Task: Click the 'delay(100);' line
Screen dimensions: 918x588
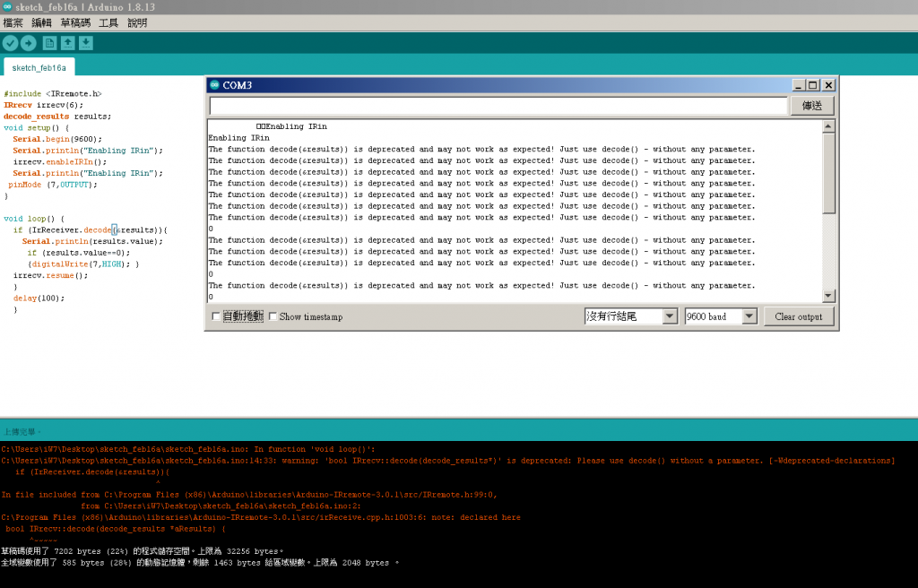Action: pos(39,298)
